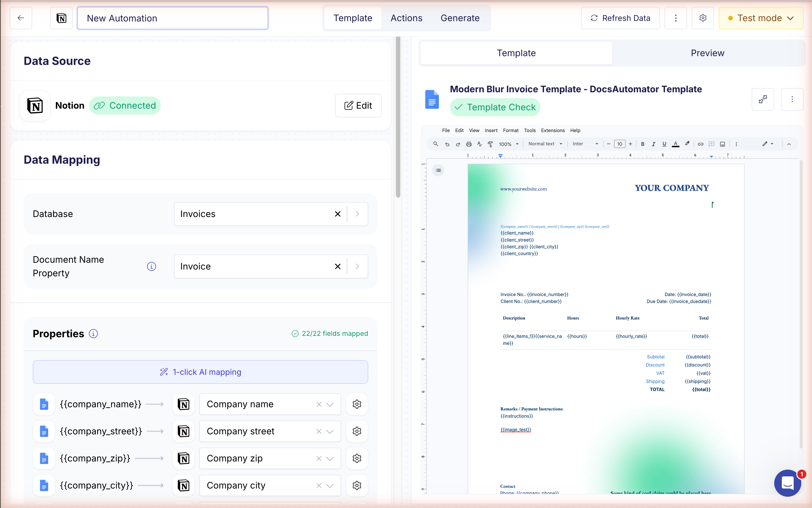
Task: Click the add comment icon in Docs toolbar
Action: [x=711, y=144]
